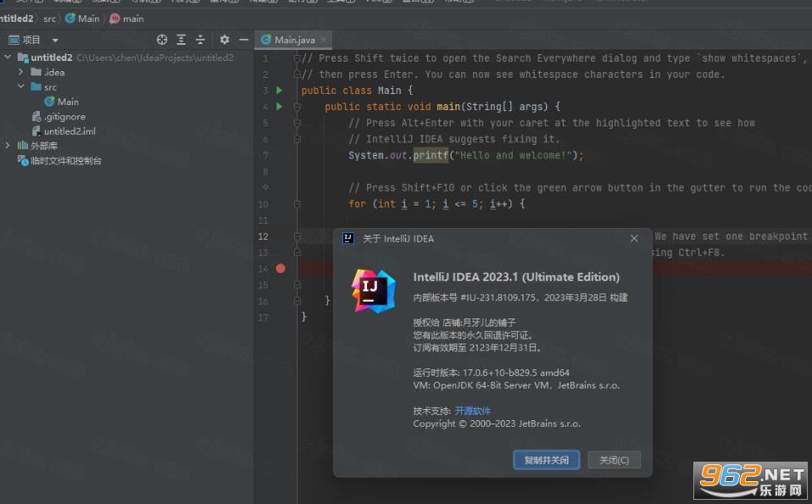Click line number 12 in the gutter
Viewport: 812px width, 504px height.
(263, 236)
